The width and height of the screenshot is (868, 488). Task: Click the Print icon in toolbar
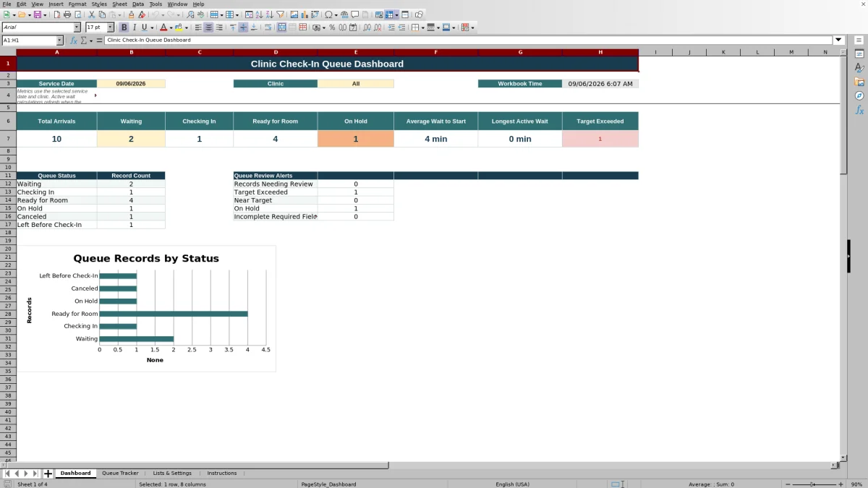tap(67, 14)
